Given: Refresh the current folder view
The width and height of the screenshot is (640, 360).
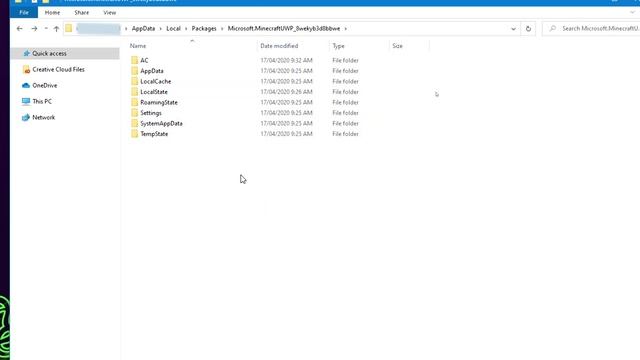Looking at the screenshot, I should tap(528, 29).
